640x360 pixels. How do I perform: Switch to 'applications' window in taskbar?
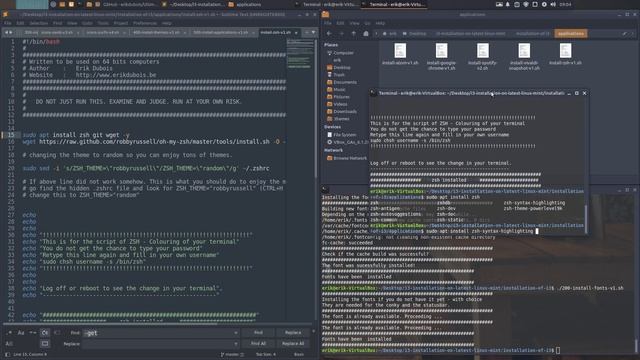pyautogui.click(x=245, y=4)
